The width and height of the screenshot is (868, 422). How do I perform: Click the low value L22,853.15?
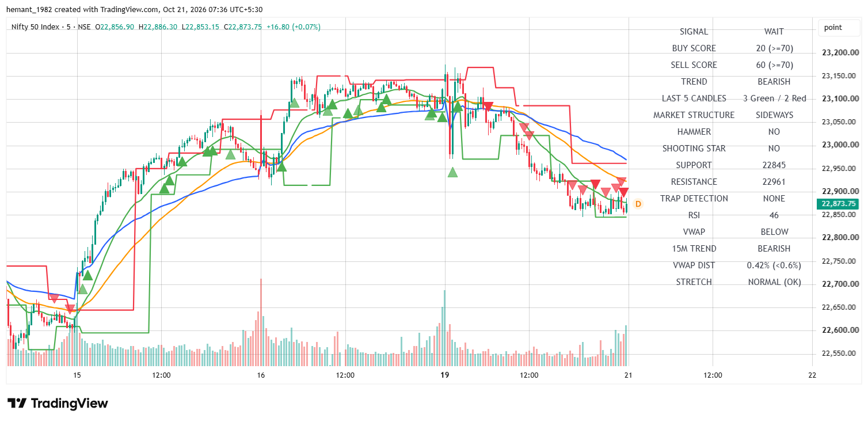point(200,27)
